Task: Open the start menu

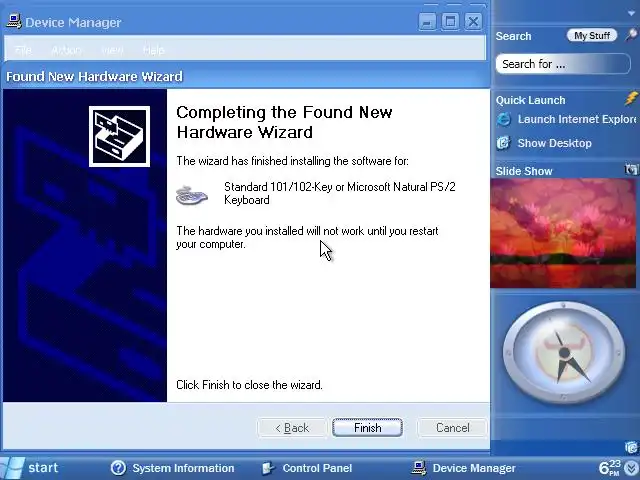Action: (29, 468)
